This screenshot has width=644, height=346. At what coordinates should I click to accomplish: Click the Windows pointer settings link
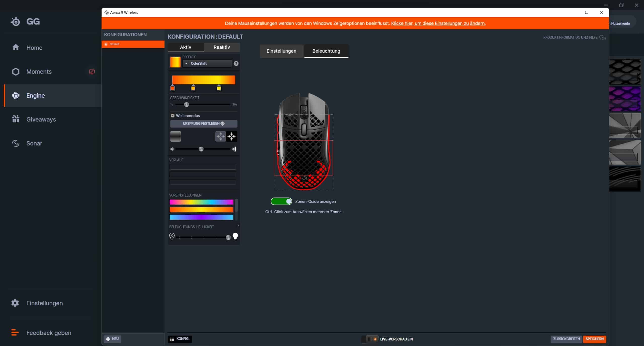pyautogui.click(x=438, y=23)
